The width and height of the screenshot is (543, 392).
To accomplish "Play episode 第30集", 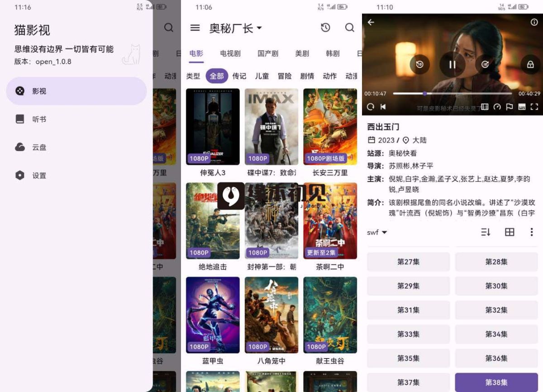I will point(496,286).
